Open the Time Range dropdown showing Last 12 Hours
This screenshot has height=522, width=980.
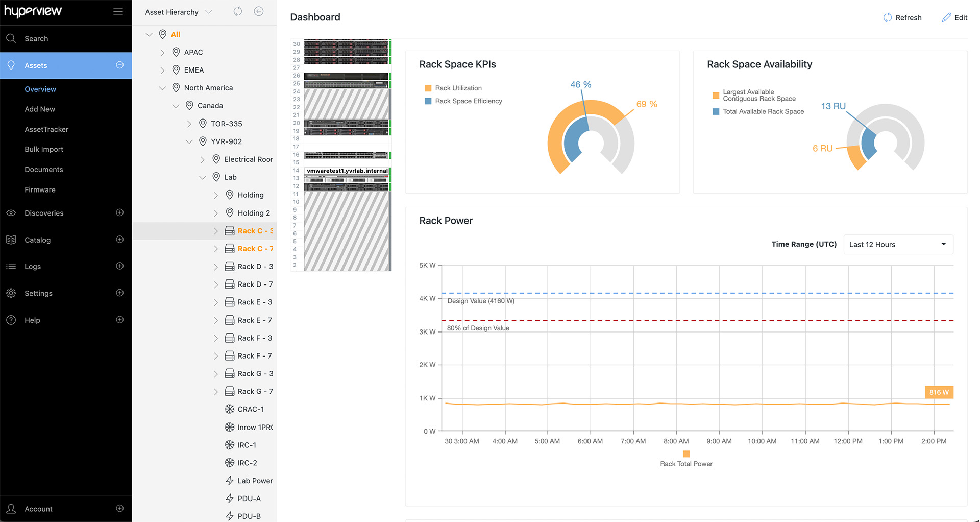[898, 244]
